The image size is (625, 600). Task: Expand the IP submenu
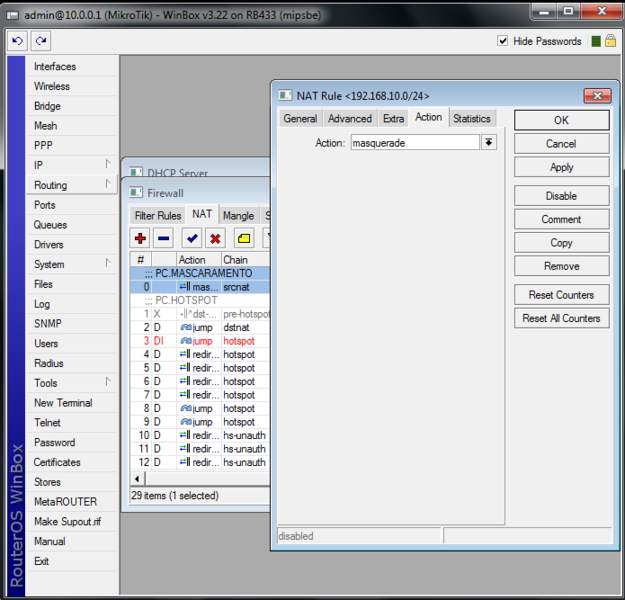point(70,165)
